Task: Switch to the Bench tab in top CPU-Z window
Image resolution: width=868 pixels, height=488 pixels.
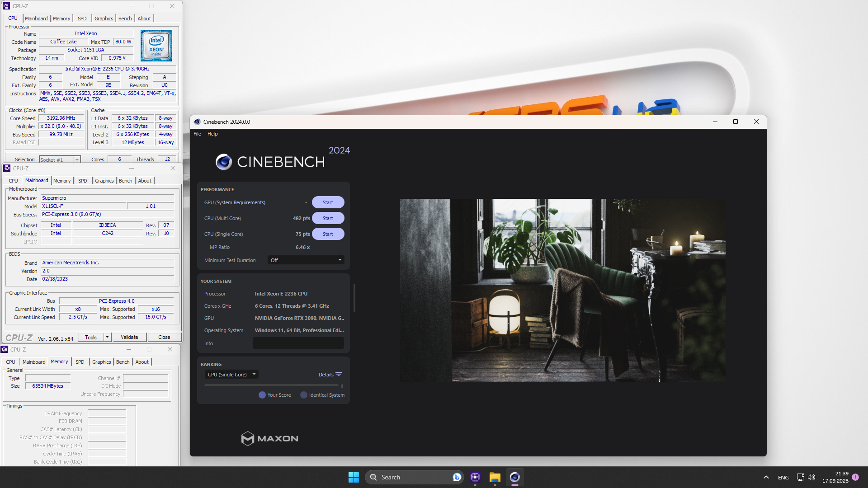Action: (x=125, y=19)
